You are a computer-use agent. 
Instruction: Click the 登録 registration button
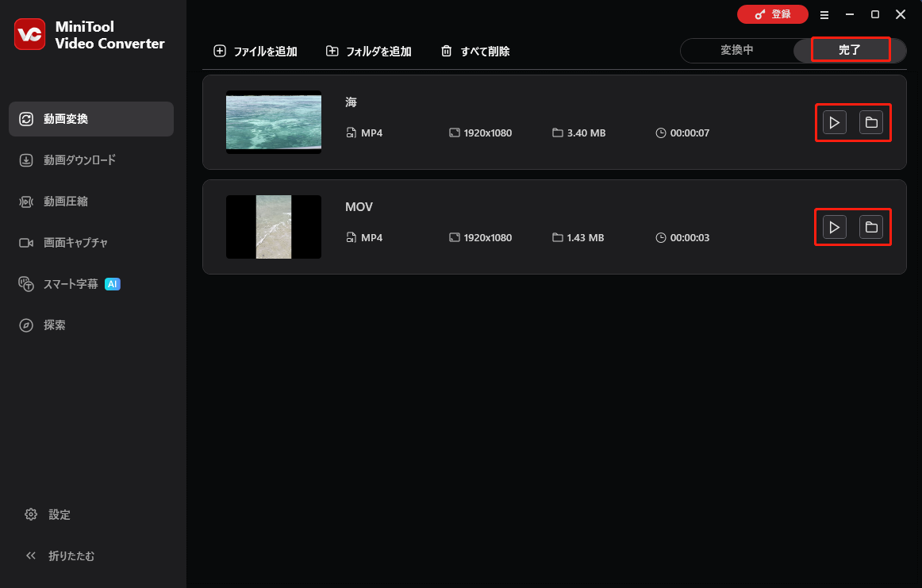coord(772,14)
